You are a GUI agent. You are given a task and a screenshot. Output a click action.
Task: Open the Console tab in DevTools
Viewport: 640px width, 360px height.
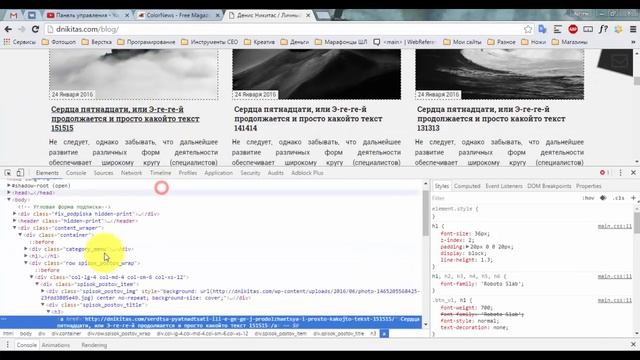pos(76,173)
